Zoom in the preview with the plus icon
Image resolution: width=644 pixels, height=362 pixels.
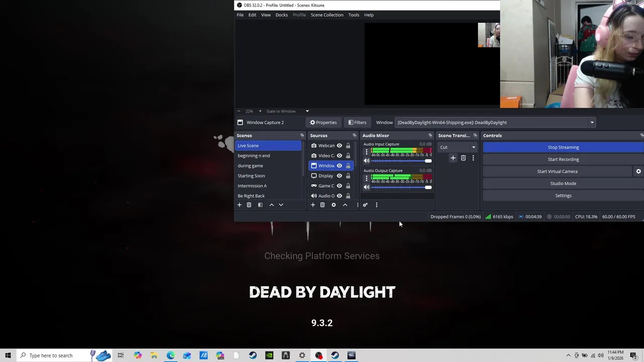tap(260, 111)
